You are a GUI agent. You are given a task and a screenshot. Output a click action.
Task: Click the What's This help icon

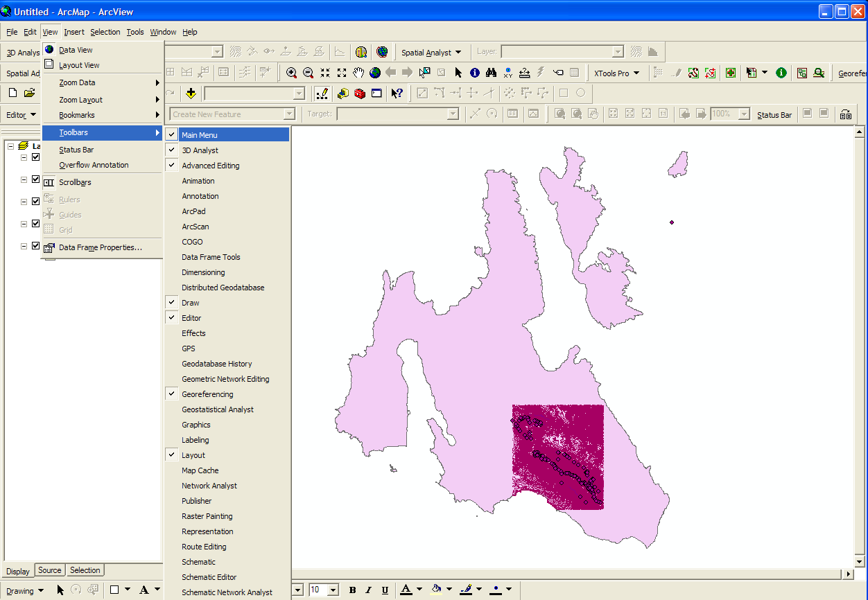point(397,94)
